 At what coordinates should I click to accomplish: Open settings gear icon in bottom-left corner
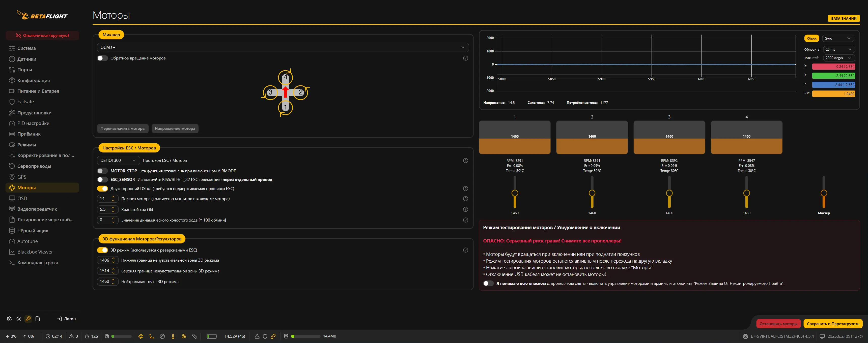coord(9,319)
